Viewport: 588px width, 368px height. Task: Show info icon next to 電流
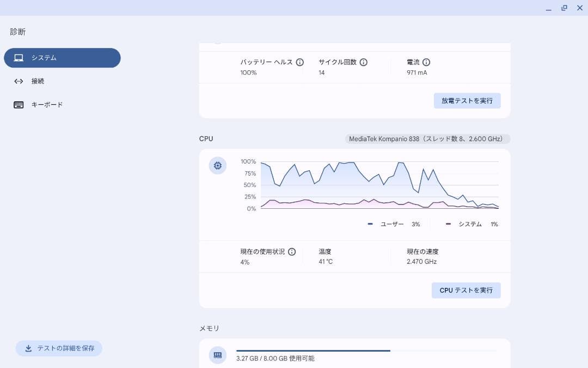[426, 62]
